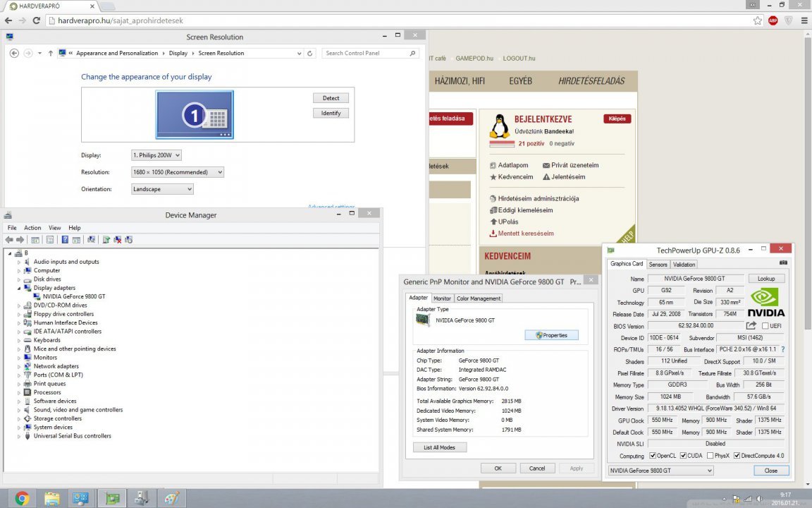The height and width of the screenshot is (508, 812).
Task: Click the File Explorer icon on the taskbar
Action: (x=51, y=499)
